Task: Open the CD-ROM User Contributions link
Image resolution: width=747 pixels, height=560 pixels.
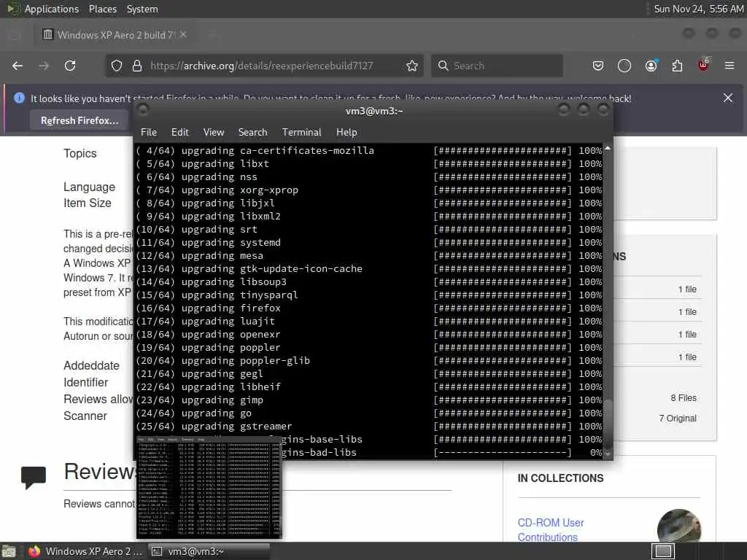Action: pyautogui.click(x=550, y=530)
